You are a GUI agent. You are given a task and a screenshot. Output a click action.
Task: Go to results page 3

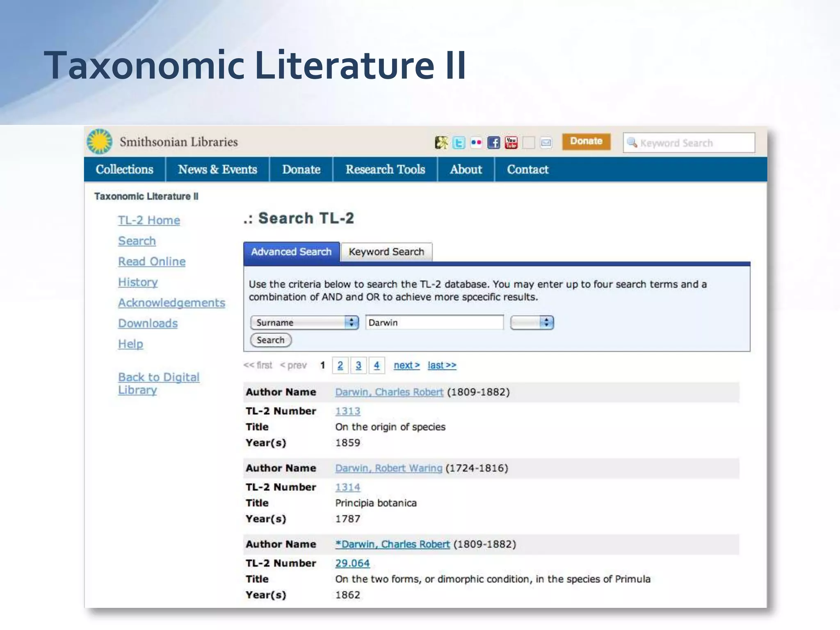tap(358, 365)
